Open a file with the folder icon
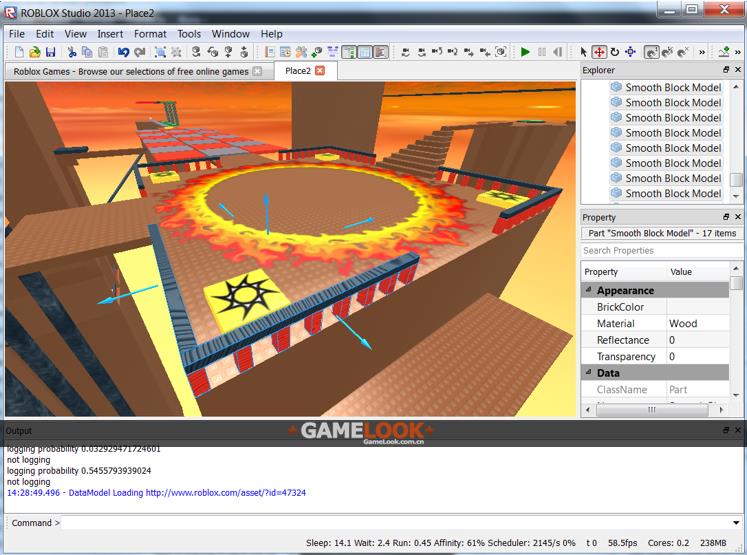The width and height of the screenshot is (747, 555). coord(34,52)
